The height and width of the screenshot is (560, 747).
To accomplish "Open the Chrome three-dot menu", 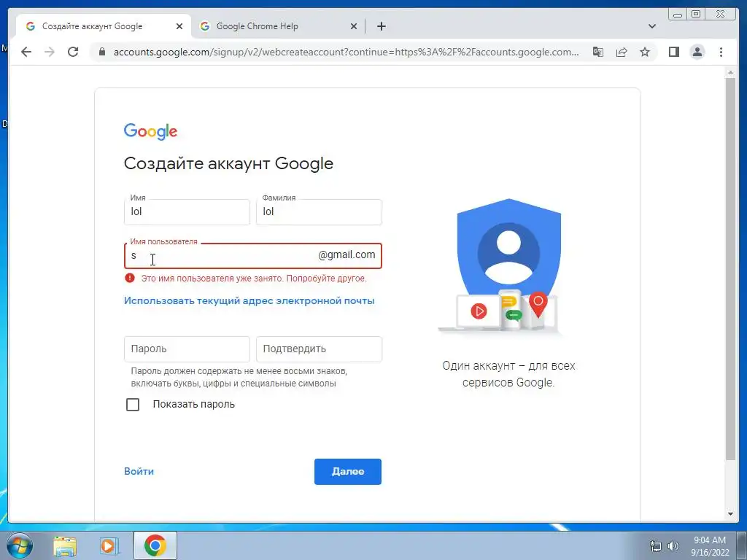I will coord(721,52).
